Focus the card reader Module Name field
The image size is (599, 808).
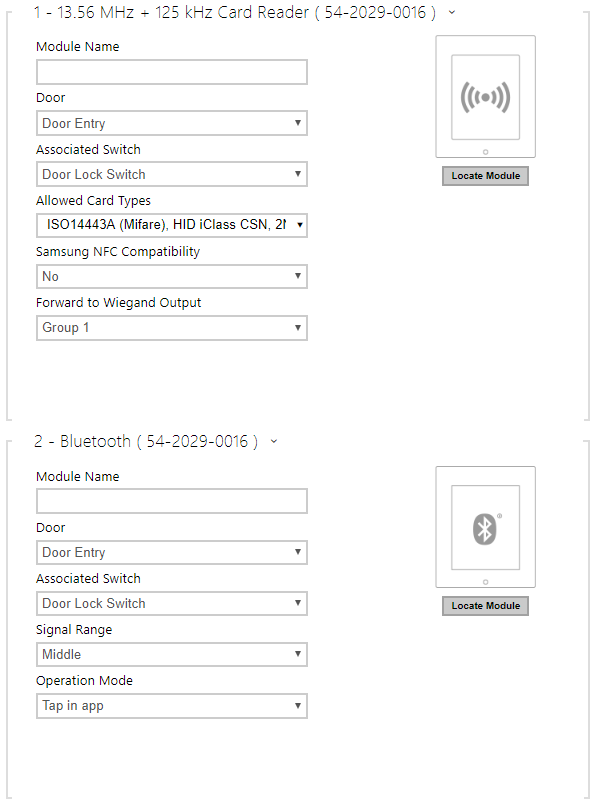[172, 72]
